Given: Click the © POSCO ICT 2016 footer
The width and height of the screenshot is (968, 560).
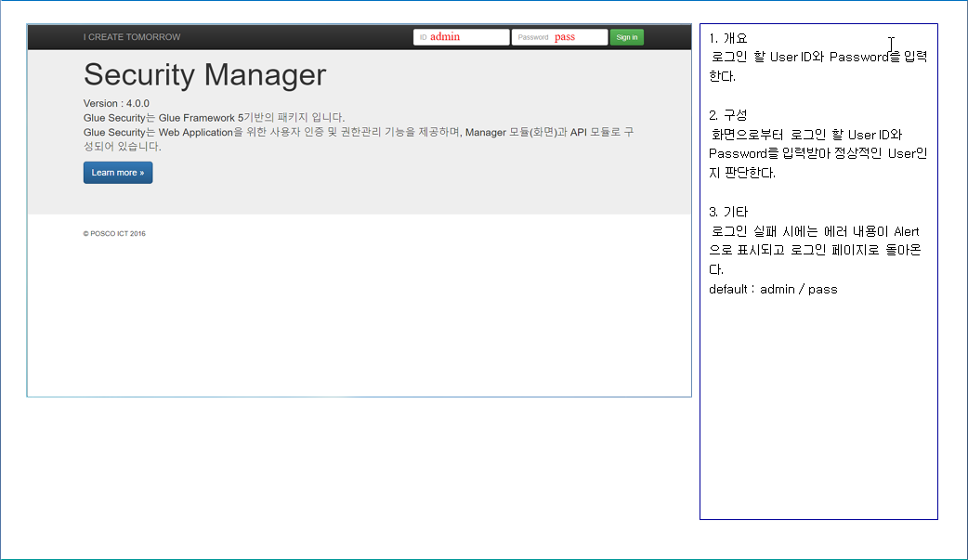Looking at the screenshot, I should 114,234.
